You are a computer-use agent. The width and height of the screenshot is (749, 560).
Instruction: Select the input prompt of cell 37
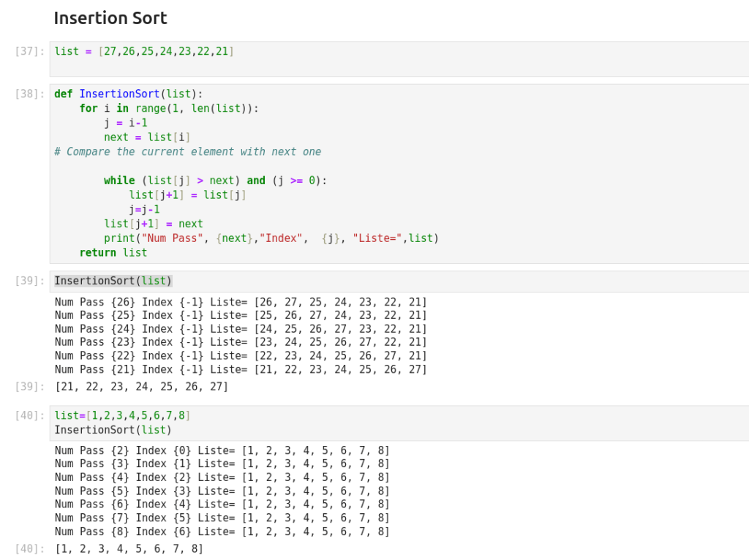click(x=30, y=51)
